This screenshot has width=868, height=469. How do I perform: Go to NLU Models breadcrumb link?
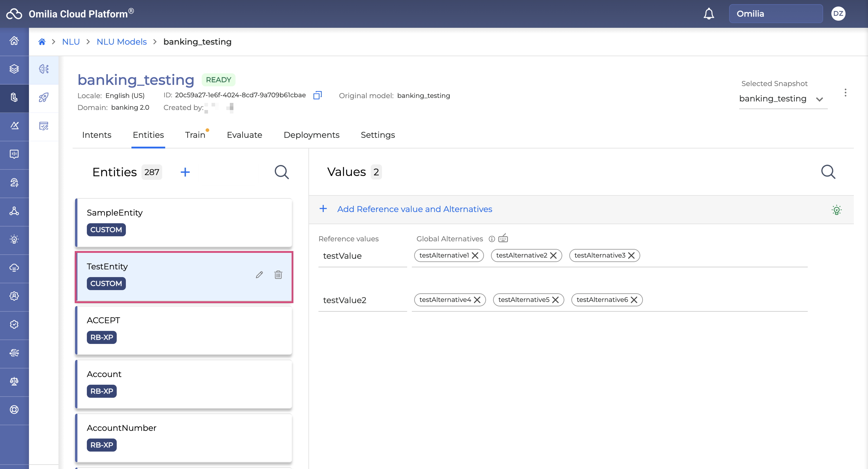coord(121,42)
